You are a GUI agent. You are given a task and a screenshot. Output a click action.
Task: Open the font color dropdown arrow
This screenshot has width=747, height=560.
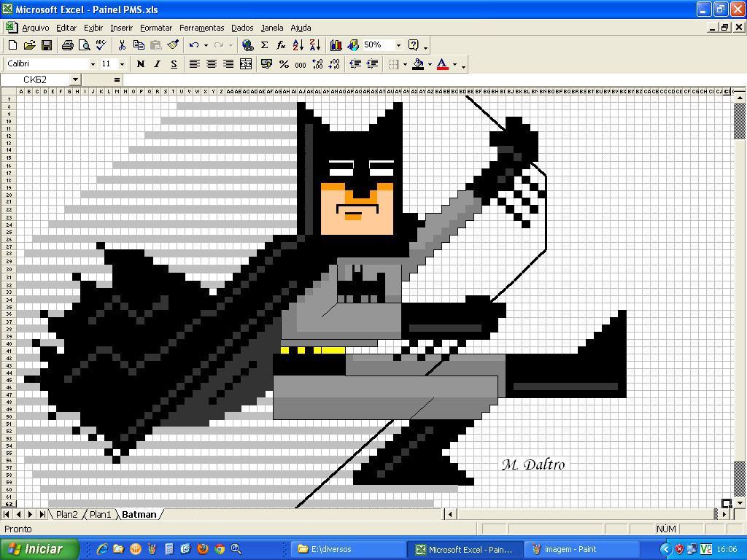[x=454, y=64]
